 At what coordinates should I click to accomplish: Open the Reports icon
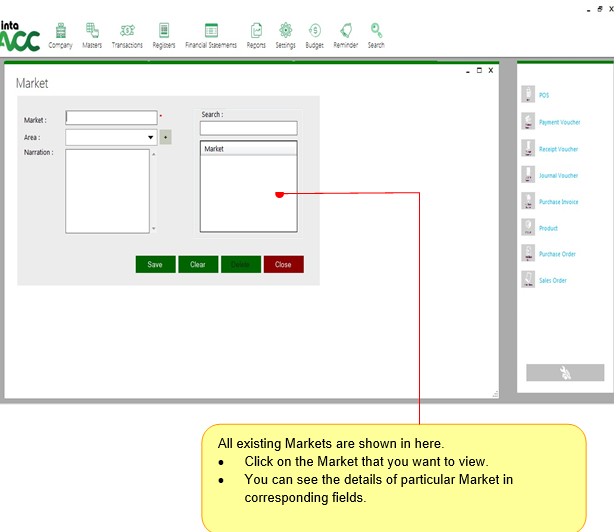point(256,31)
